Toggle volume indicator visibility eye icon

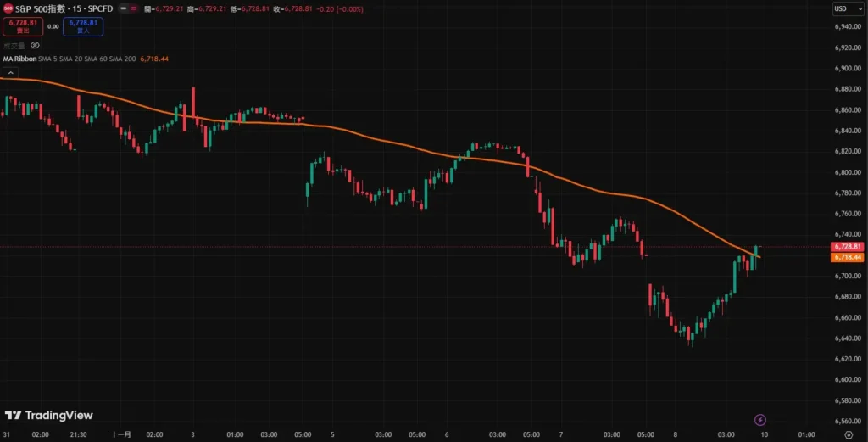pos(35,45)
